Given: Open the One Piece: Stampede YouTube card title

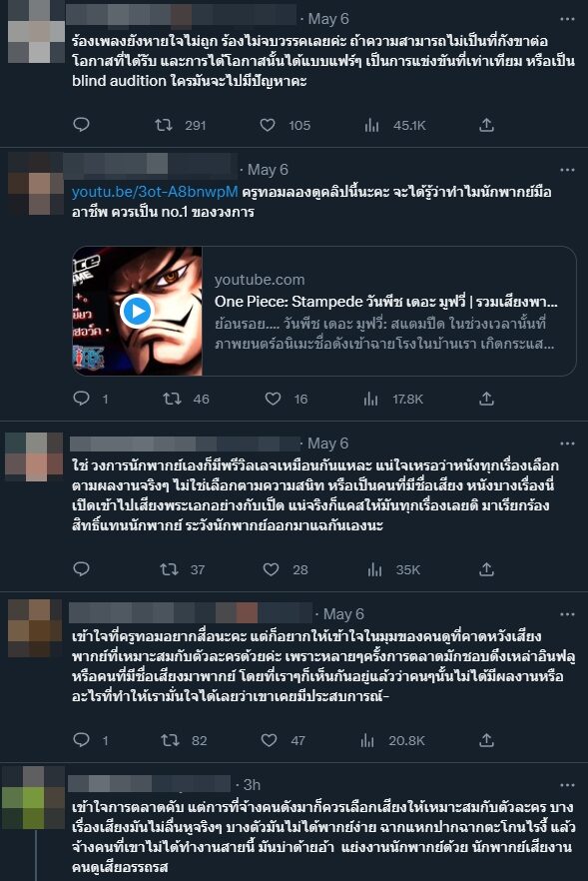Looking at the screenshot, I should 385,302.
